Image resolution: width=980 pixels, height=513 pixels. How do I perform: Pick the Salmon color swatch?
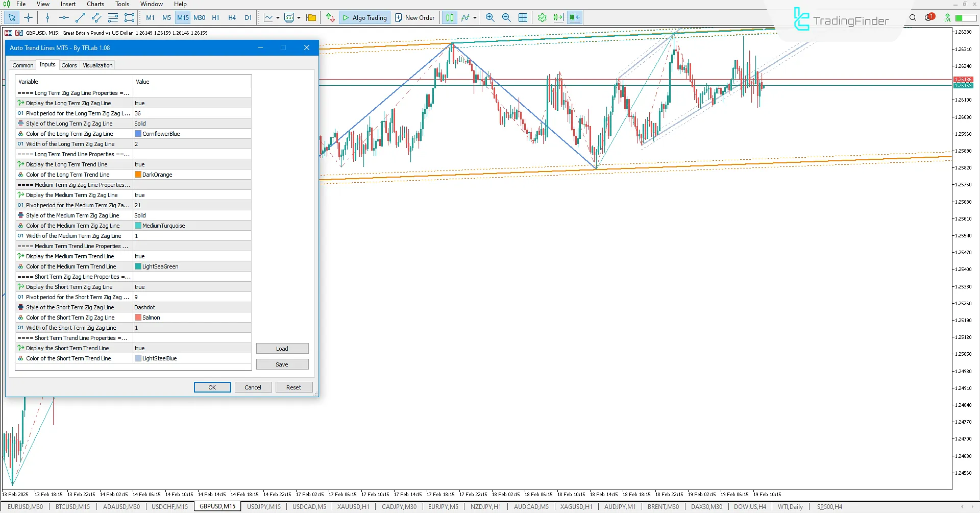pyautogui.click(x=138, y=317)
